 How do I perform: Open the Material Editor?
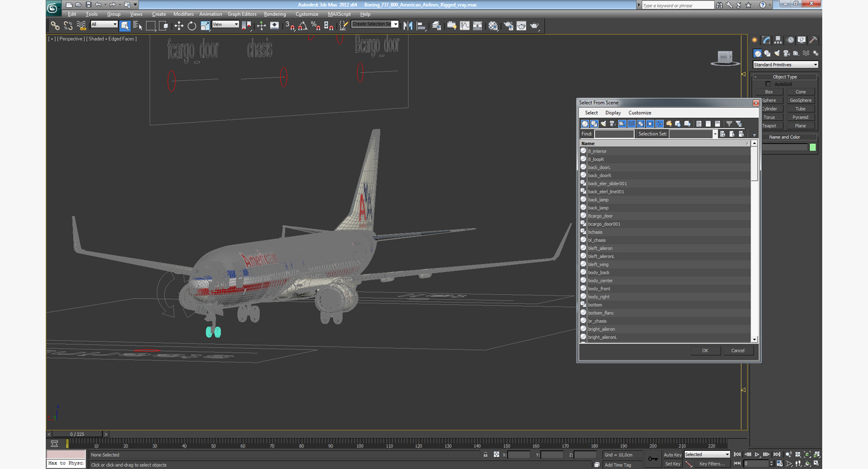[x=493, y=25]
